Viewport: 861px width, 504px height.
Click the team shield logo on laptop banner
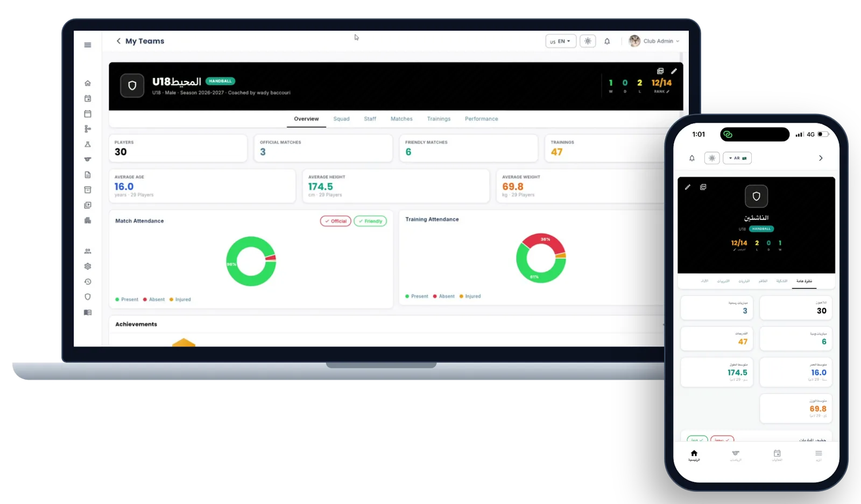(x=132, y=86)
